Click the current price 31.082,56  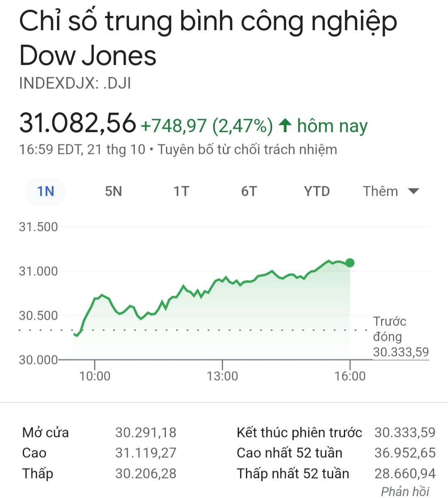78,123
